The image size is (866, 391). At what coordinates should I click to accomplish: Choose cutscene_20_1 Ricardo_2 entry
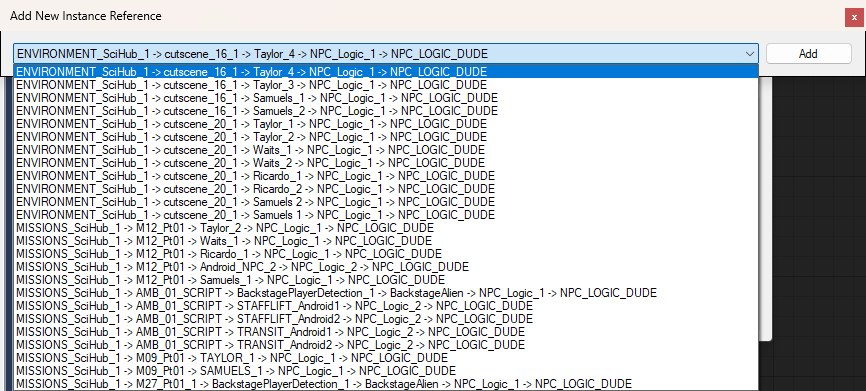tap(386, 188)
